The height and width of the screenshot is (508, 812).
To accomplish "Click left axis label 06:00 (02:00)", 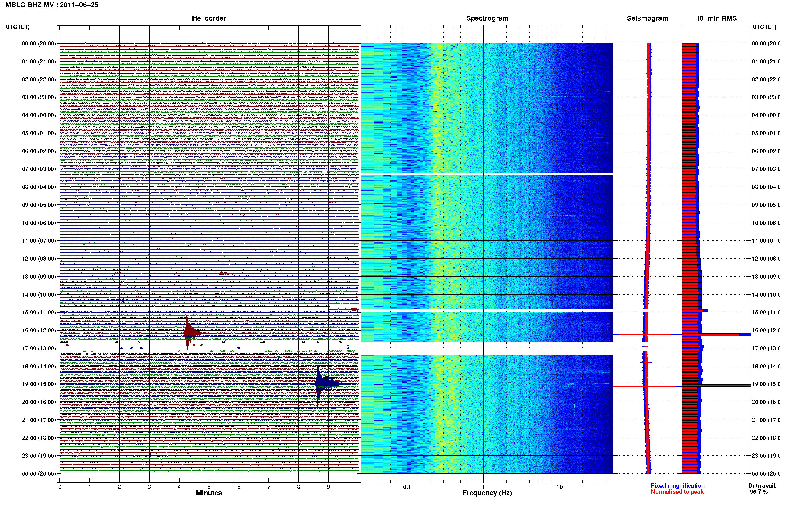I will (39, 151).
